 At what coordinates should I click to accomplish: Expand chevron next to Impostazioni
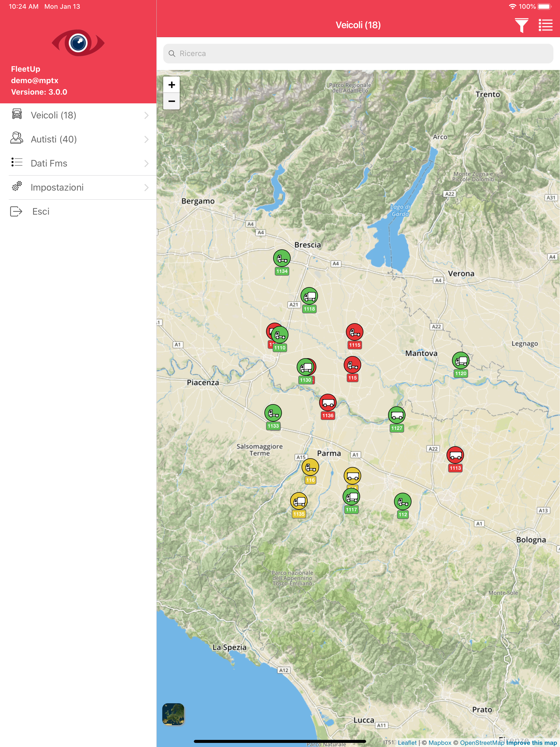tap(146, 187)
